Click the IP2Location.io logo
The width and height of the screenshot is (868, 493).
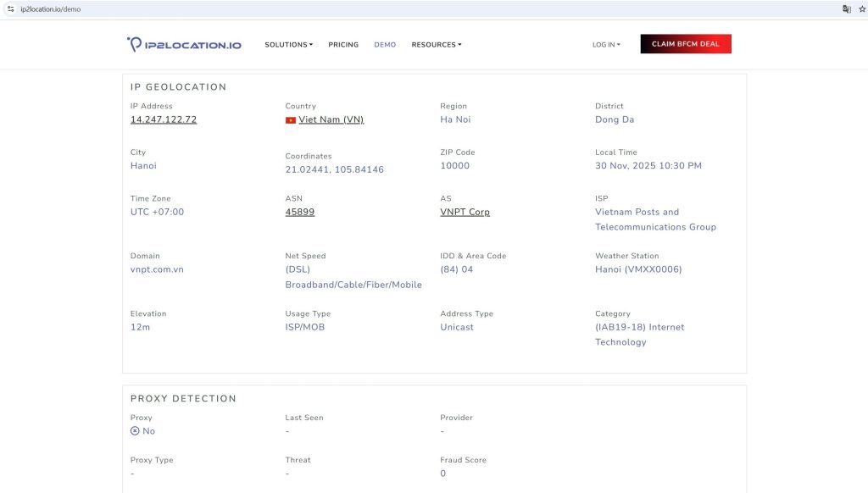coord(184,45)
